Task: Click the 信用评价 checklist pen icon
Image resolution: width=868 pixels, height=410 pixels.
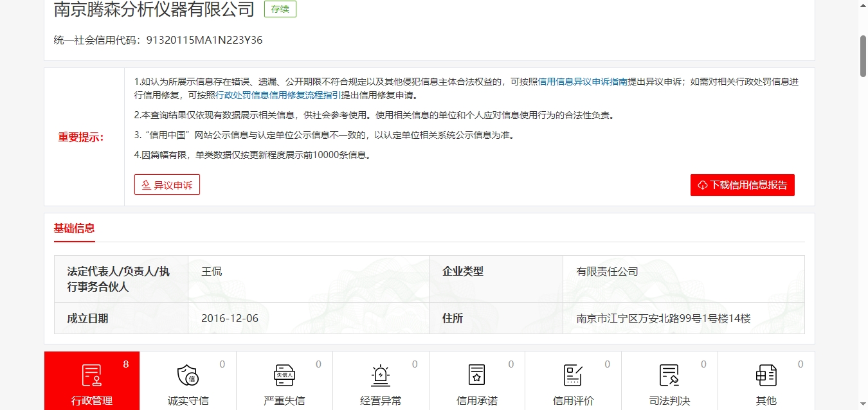Action: pyautogui.click(x=573, y=375)
